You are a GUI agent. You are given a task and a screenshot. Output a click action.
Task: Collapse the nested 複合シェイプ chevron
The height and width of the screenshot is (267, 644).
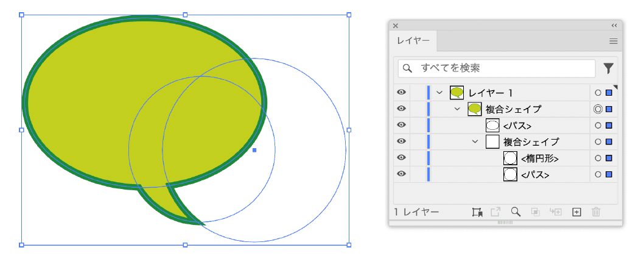[x=475, y=141]
